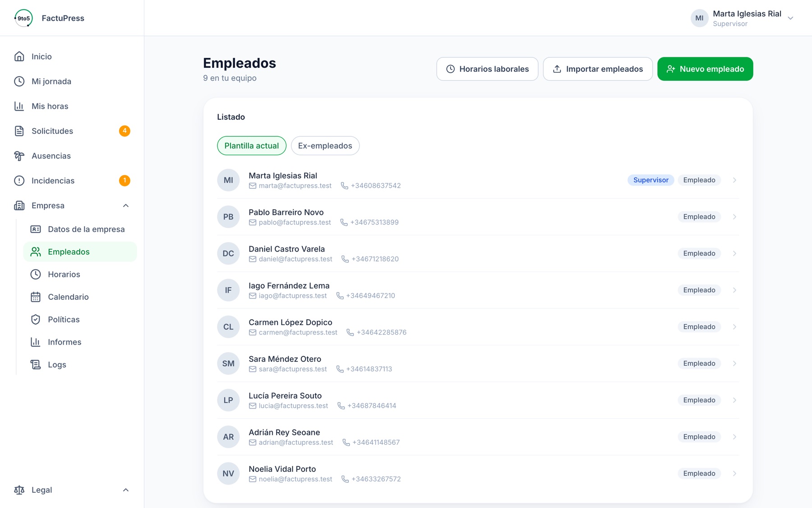812x508 pixels.
Task: Open Marta Iglesias Rial row chevron
Action: click(734, 180)
